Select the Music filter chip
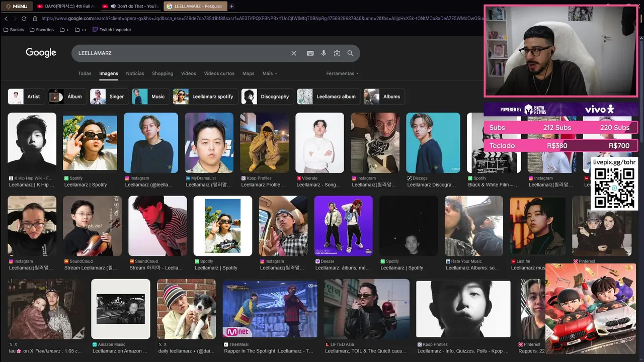This screenshot has height=362, width=644. [x=150, y=97]
